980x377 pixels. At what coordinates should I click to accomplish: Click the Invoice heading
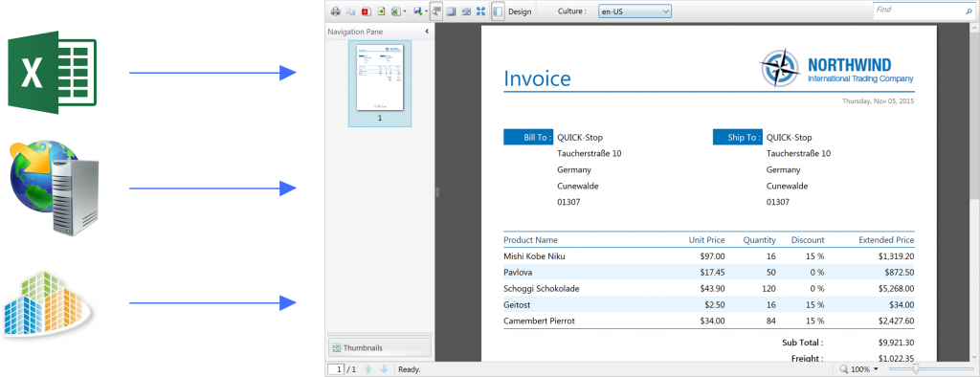(x=537, y=78)
